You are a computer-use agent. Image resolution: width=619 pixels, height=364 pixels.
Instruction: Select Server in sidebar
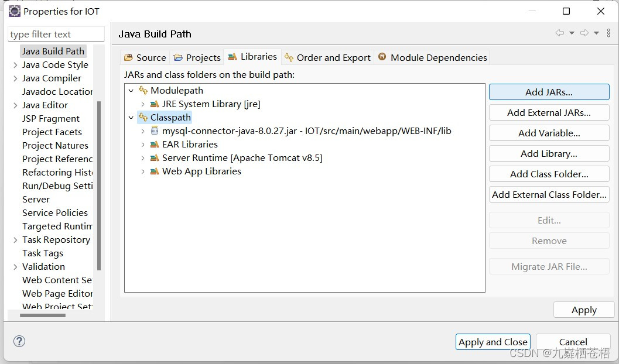[x=36, y=199]
